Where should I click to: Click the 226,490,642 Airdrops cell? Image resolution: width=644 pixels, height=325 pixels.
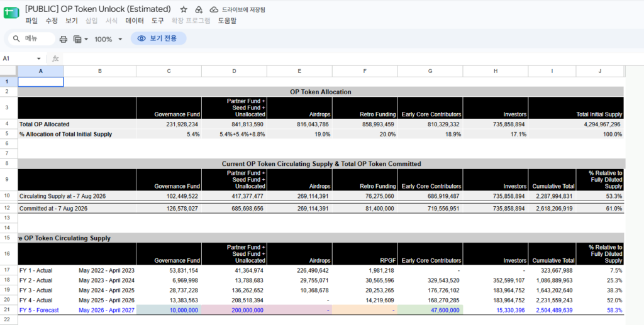coord(299,270)
